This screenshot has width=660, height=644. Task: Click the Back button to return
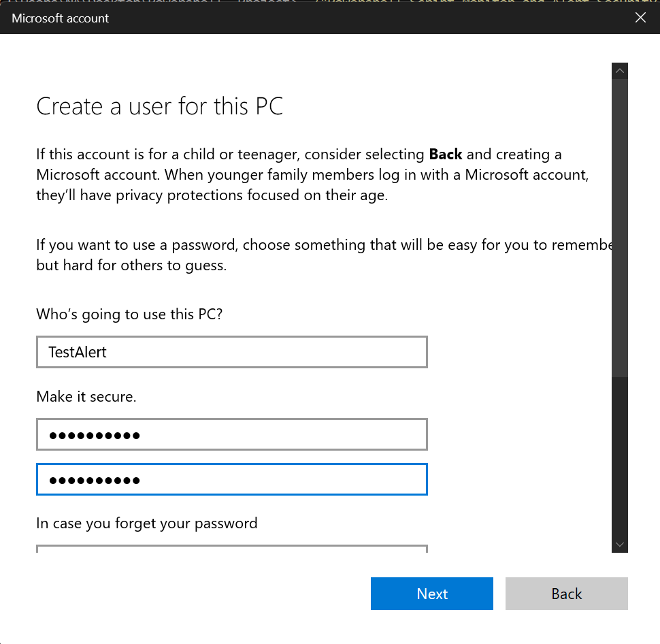(x=566, y=593)
